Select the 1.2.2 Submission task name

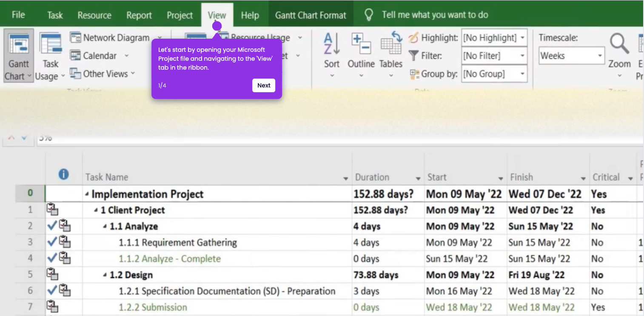click(x=153, y=307)
